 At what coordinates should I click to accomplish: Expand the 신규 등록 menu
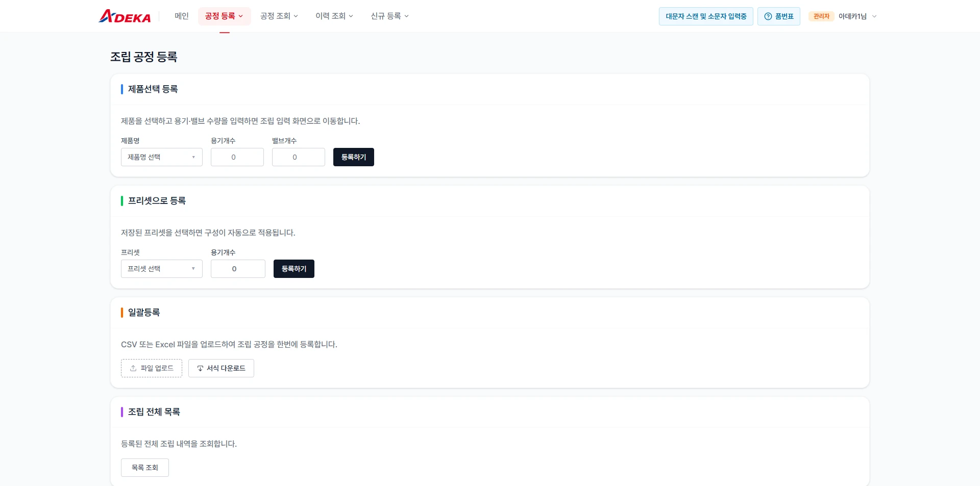coord(389,16)
